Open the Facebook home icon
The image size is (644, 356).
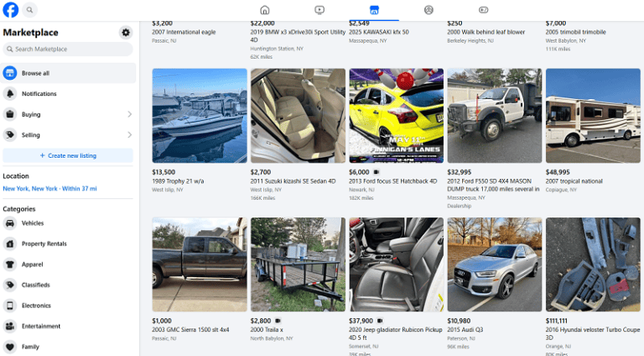(x=265, y=10)
